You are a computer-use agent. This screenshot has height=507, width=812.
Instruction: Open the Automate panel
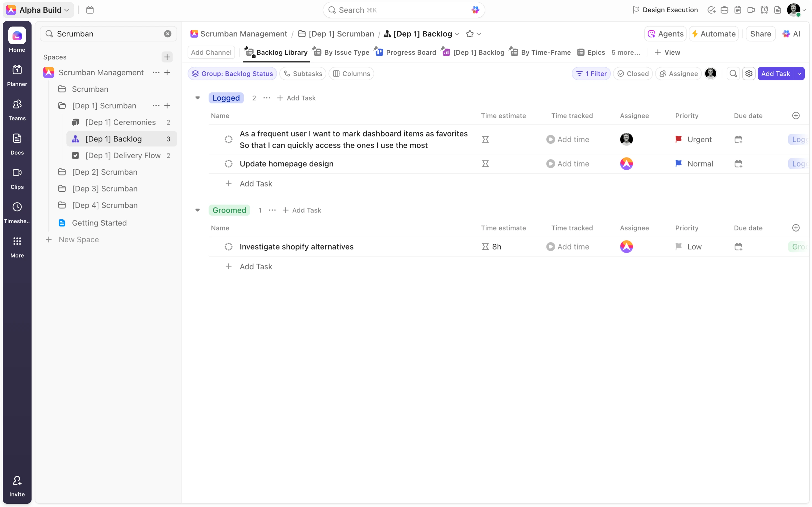coord(714,33)
